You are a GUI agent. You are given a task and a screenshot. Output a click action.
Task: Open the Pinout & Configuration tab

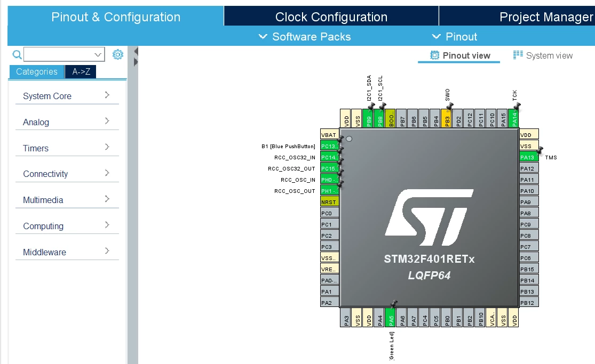116,17
